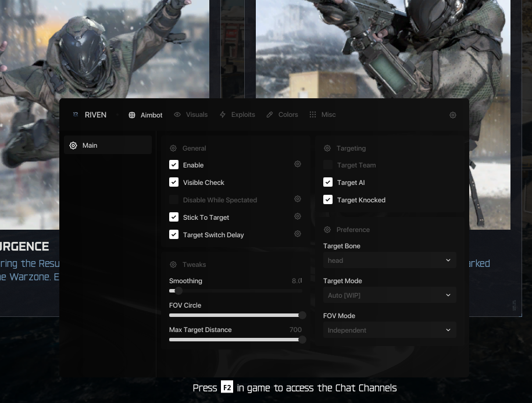Click the F2 key icon in the game hint
Image resolution: width=532 pixels, height=403 pixels.
pyautogui.click(x=227, y=387)
